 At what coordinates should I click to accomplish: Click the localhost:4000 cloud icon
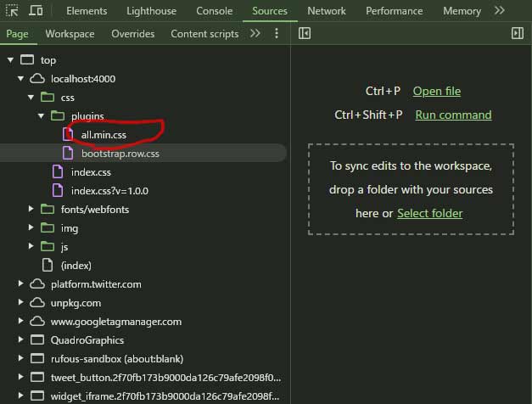point(36,79)
